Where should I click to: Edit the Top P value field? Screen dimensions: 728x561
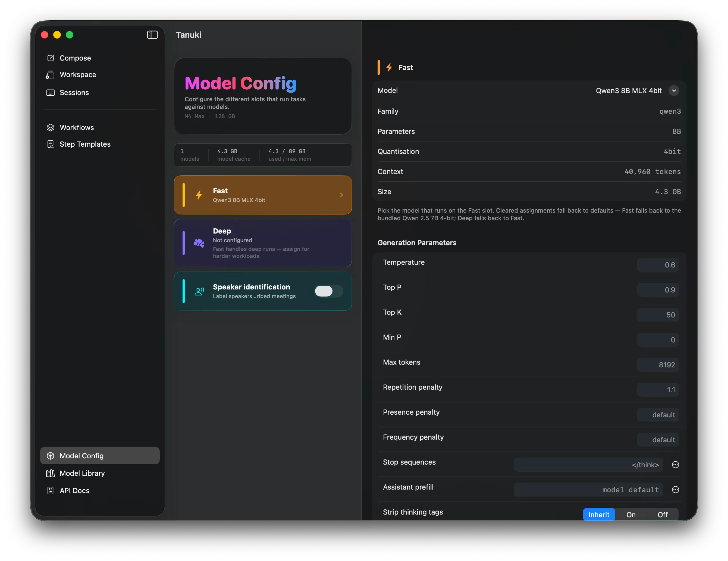point(658,290)
